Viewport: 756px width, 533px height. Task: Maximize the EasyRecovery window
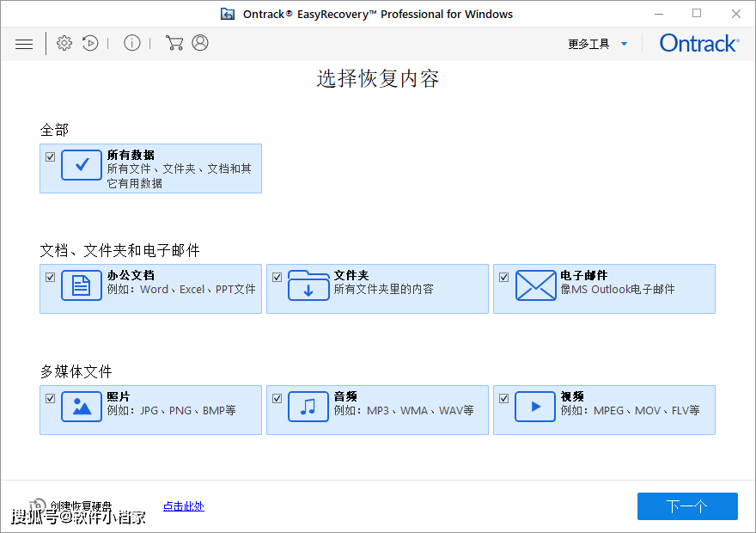point(697,14)
